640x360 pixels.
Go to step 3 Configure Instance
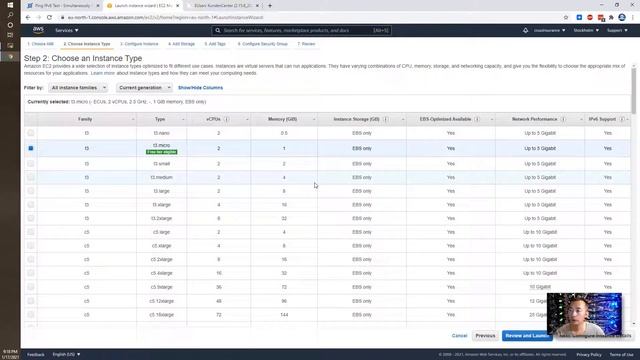coord(139,44)
